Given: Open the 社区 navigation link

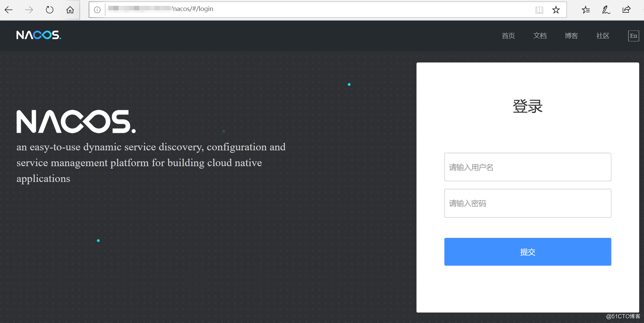Looking at the screenshot, I should coord(603,36).
